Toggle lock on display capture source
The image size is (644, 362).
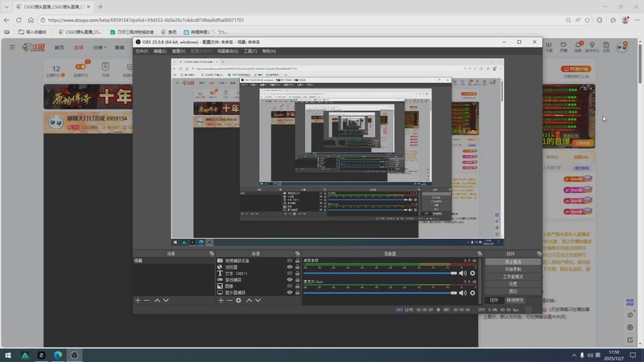click(297, 293)
